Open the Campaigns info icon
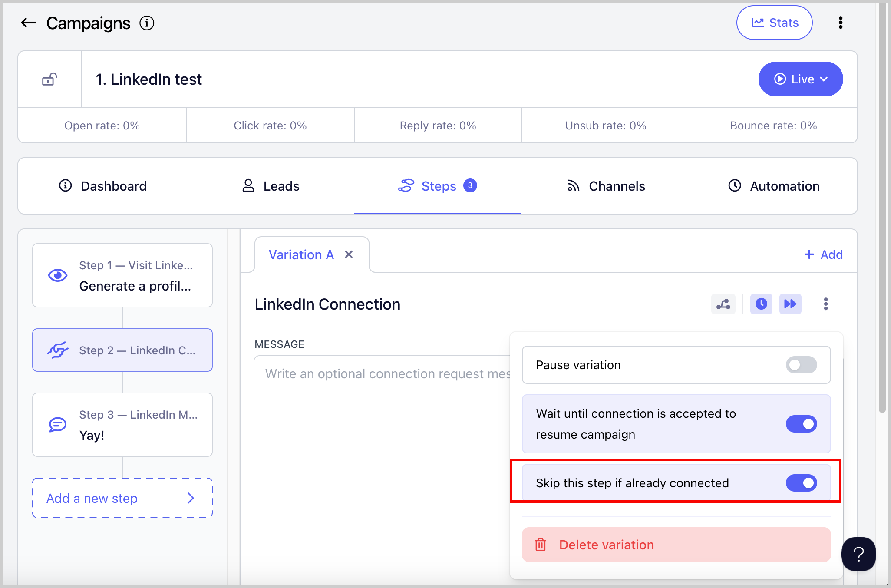Image resolution: width=891 pixels, height=588 pixels. point(147,23)
